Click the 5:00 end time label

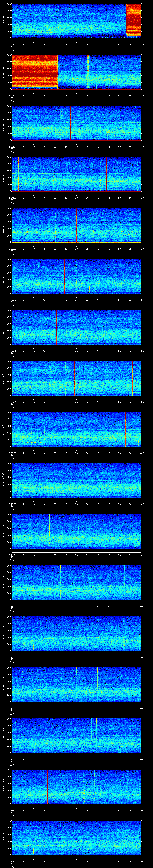pos(141,198)
